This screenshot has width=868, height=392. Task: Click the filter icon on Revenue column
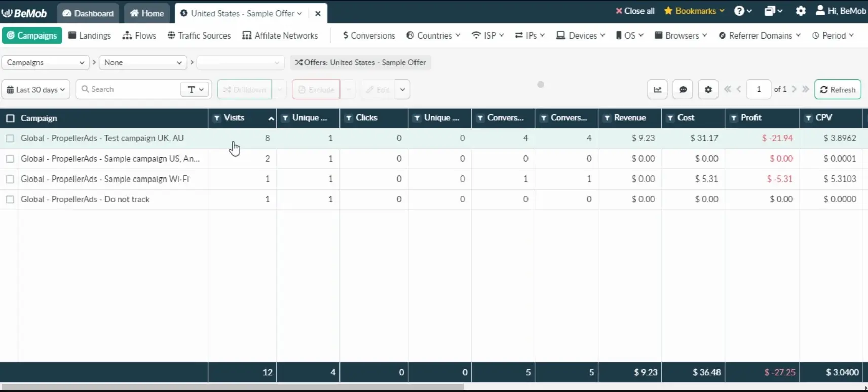click(607, 118)
